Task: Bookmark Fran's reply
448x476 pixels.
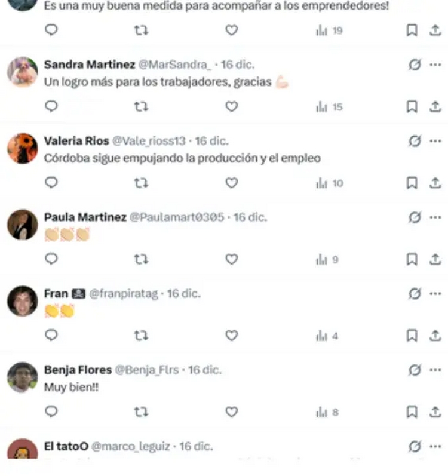Action: click(412, 336)
